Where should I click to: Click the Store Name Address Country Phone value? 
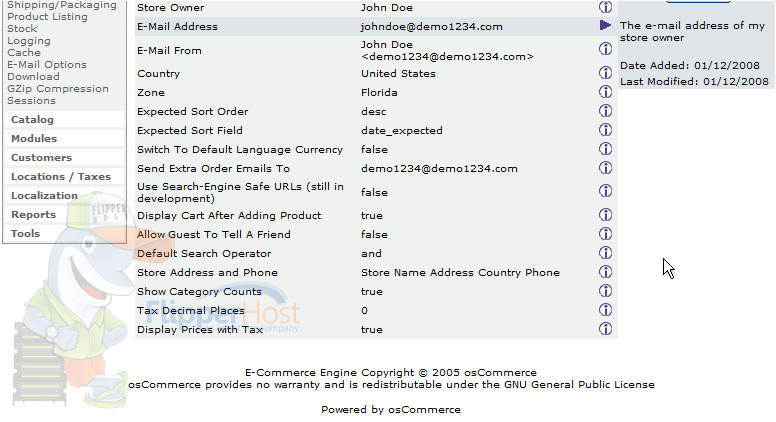[460, 273]
